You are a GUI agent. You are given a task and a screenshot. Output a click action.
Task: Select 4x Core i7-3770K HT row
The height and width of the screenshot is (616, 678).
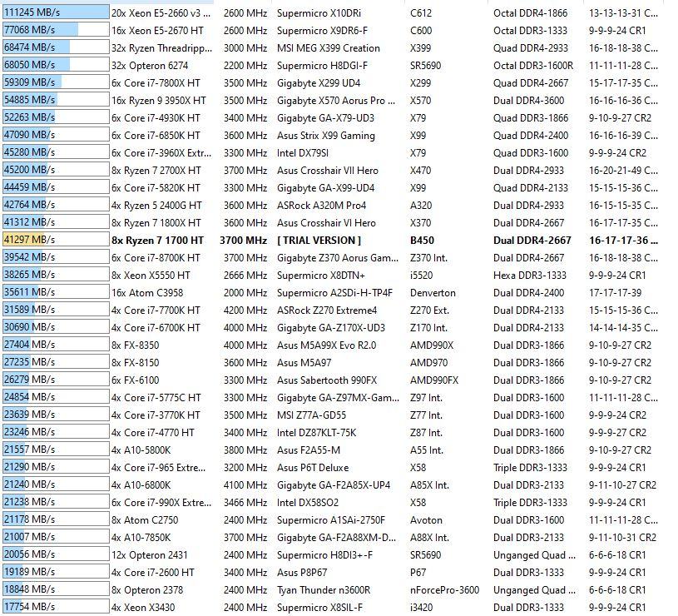330,415
